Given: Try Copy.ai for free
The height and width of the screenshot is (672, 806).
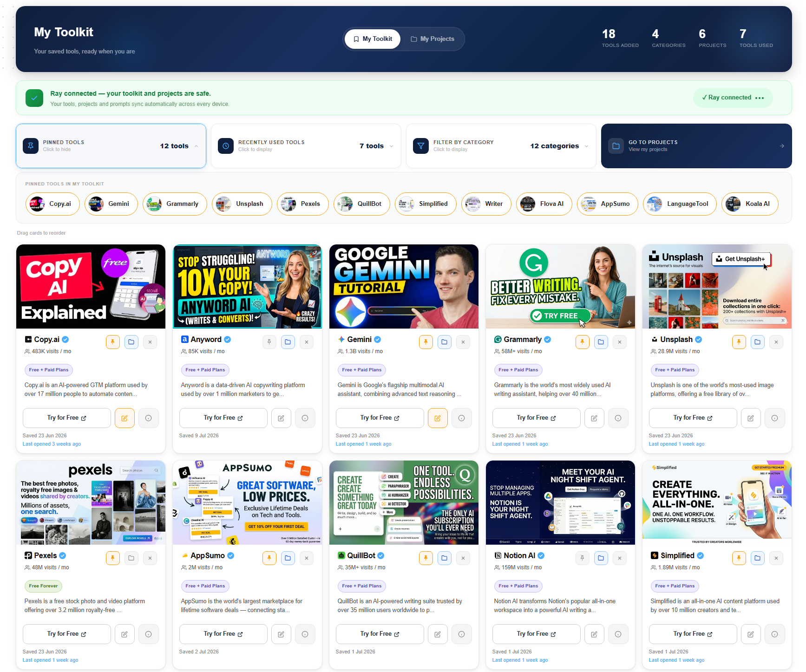Looking at the screenshot, I should [67, 418].
